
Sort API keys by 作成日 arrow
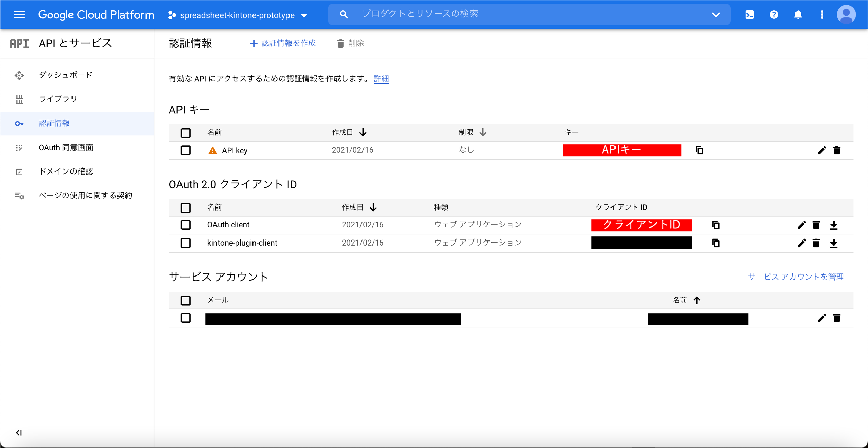(363, 132)
